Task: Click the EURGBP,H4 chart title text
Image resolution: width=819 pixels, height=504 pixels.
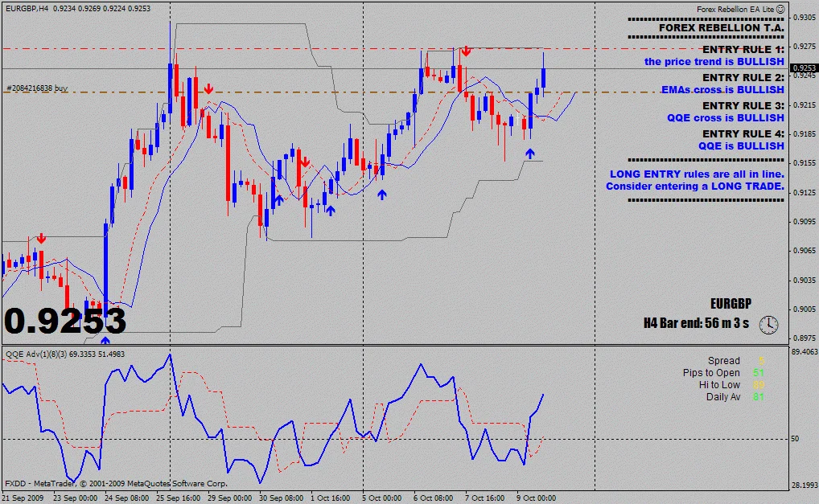Action: click(26, 8)
